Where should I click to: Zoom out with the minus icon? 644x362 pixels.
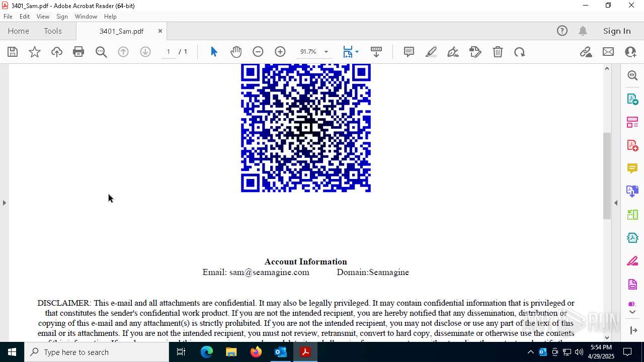tap(258, 52)
